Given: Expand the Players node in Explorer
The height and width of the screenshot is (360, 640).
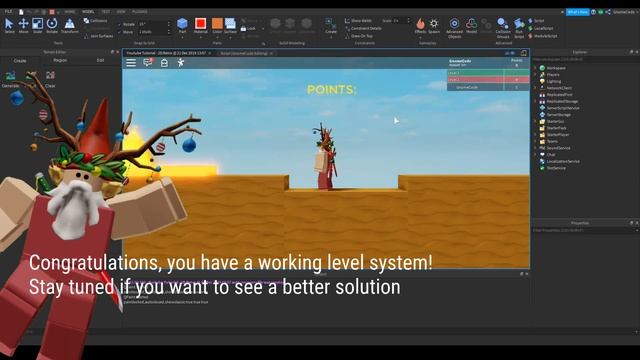Looking at the screenshot, I should (536, 75).
